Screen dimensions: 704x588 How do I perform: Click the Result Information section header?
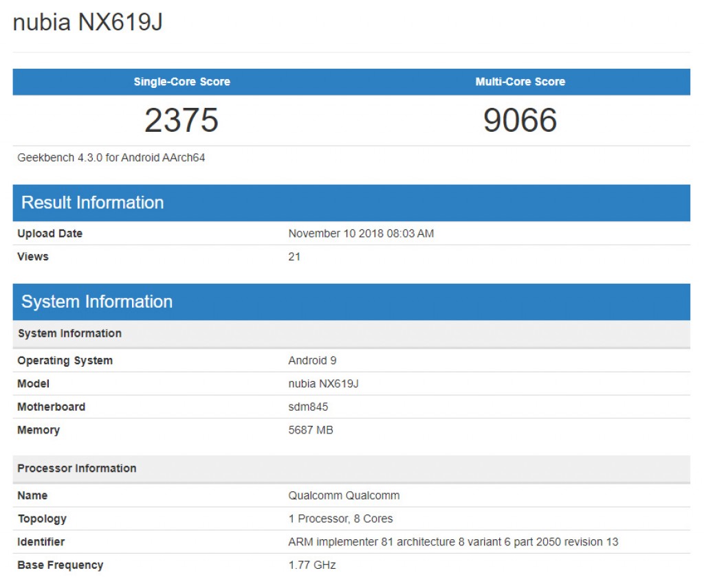pyautogui.click(x=92, y=202)
